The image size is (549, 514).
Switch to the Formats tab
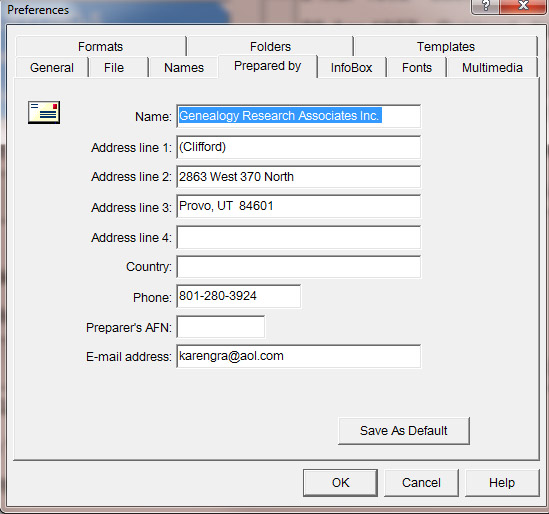pyautogui.click(x=100, y=47)
